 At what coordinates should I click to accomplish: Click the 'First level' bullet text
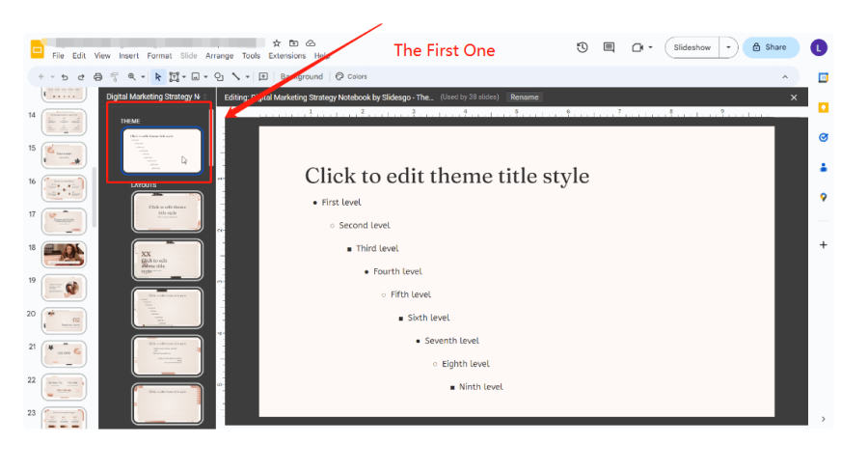point(341,203)
